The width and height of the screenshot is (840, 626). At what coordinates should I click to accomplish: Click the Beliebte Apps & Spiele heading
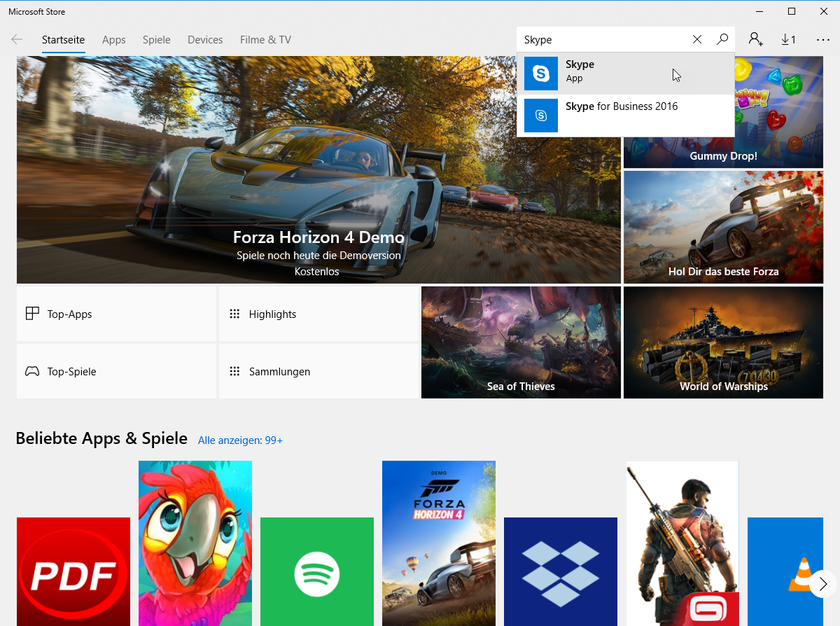click(x=101, y=438)
